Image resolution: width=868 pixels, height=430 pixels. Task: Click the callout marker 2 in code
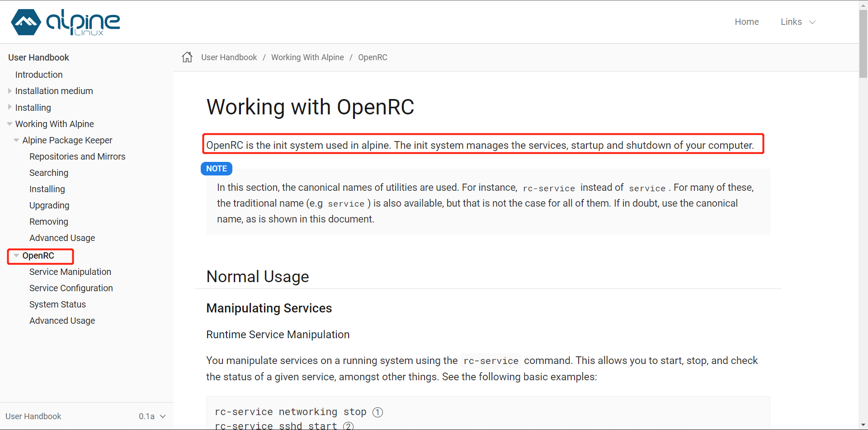click(x=348, y=426)
